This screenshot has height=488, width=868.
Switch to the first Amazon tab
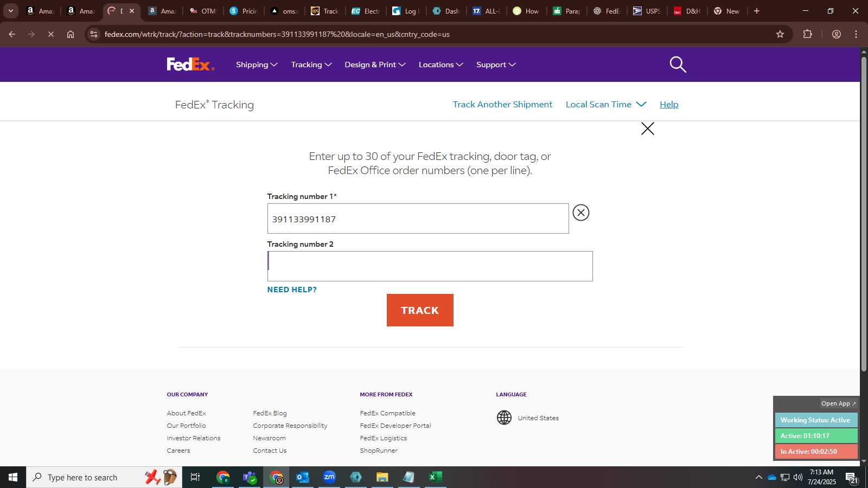pos(41,11)
